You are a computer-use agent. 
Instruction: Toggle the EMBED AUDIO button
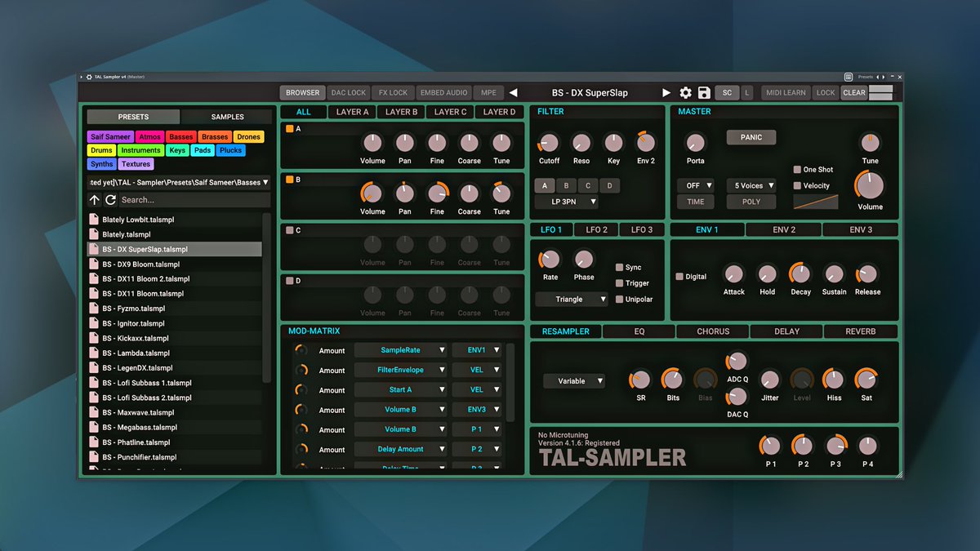443,93
